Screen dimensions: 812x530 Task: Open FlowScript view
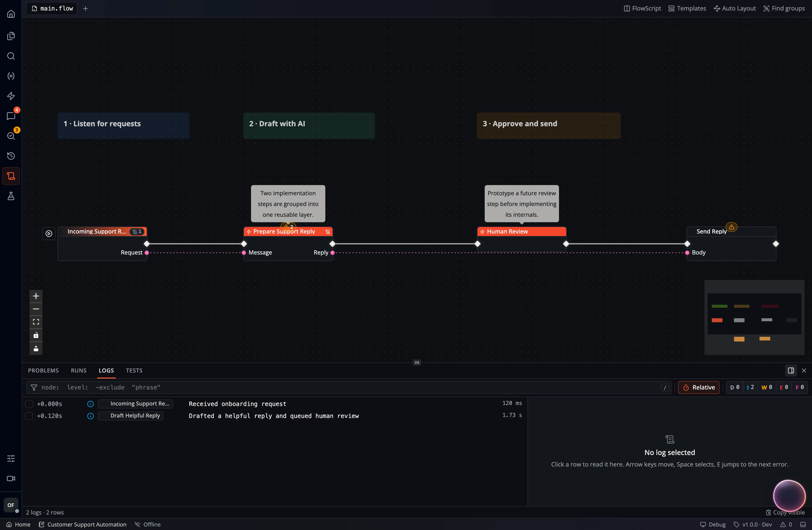point(642,8)
